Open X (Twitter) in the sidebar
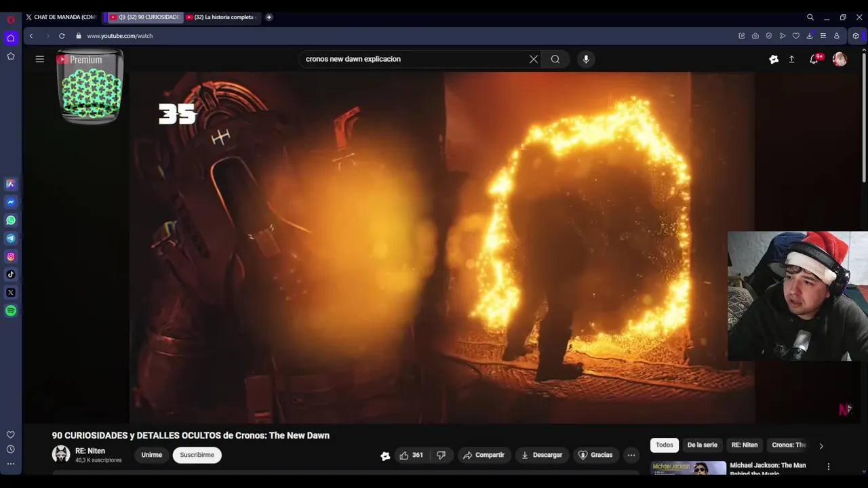The height and width of the screenshot is (488, 868). pyautogui.click(x=11, y=293)
